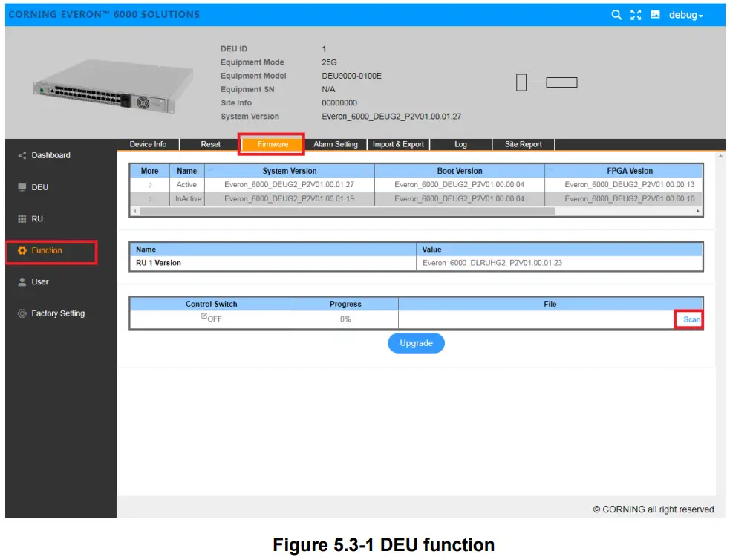Go to DEU in the sidebar
The height and width of the screenshot is (560, 730).
tap(39, 187)
